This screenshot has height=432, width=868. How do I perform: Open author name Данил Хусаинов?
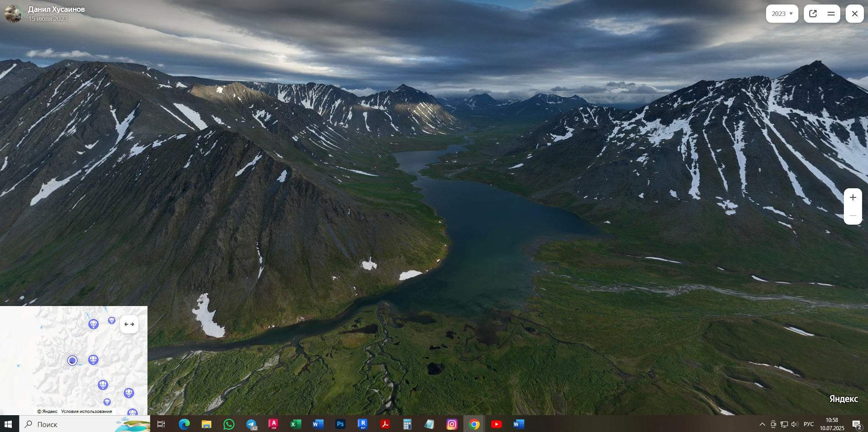(56, 9)
